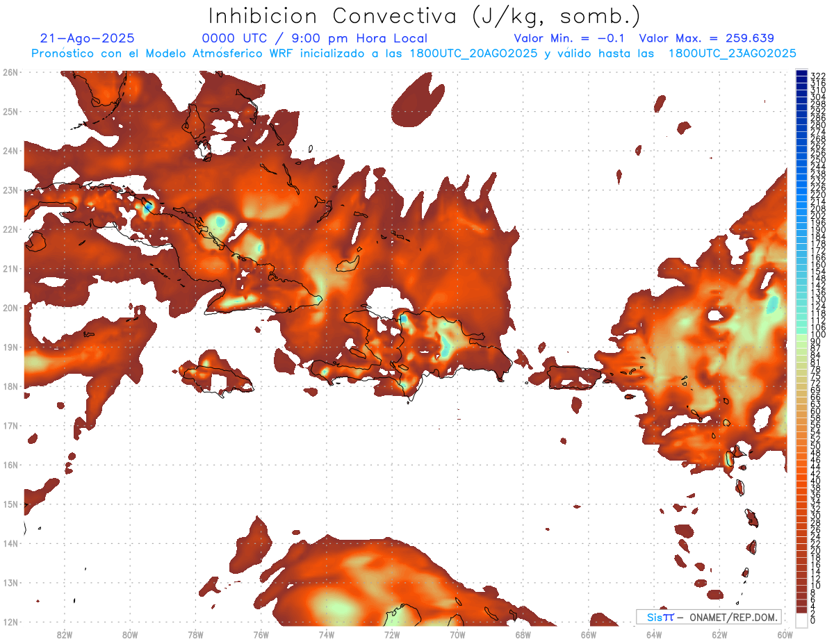Image resolution: width=834 pixels, height=644 pixels.
Task: Click the light green swatch beside 100
Action: click(x=801, y=336)
